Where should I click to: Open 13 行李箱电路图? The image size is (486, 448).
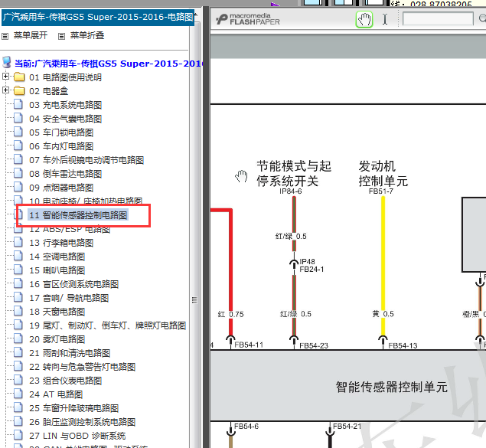(x=61, y=243)
